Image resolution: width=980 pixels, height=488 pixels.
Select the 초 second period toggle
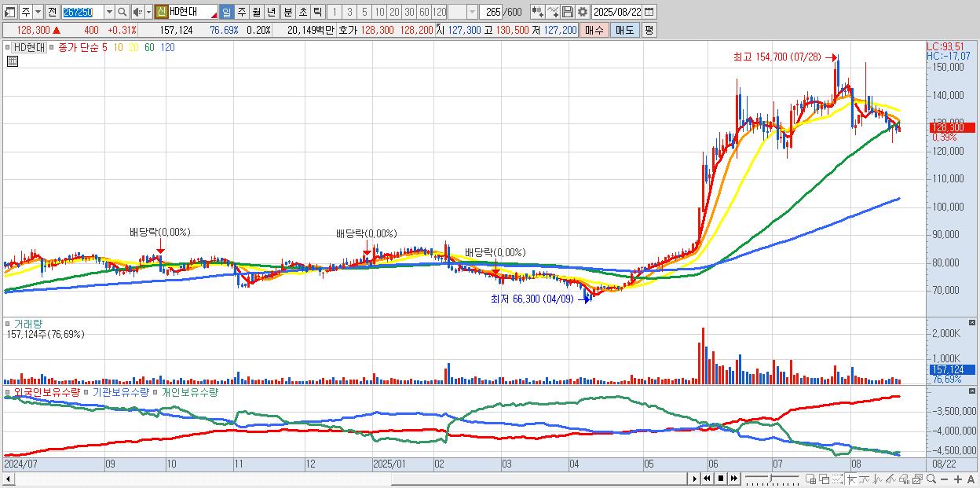tap(302, 12)
